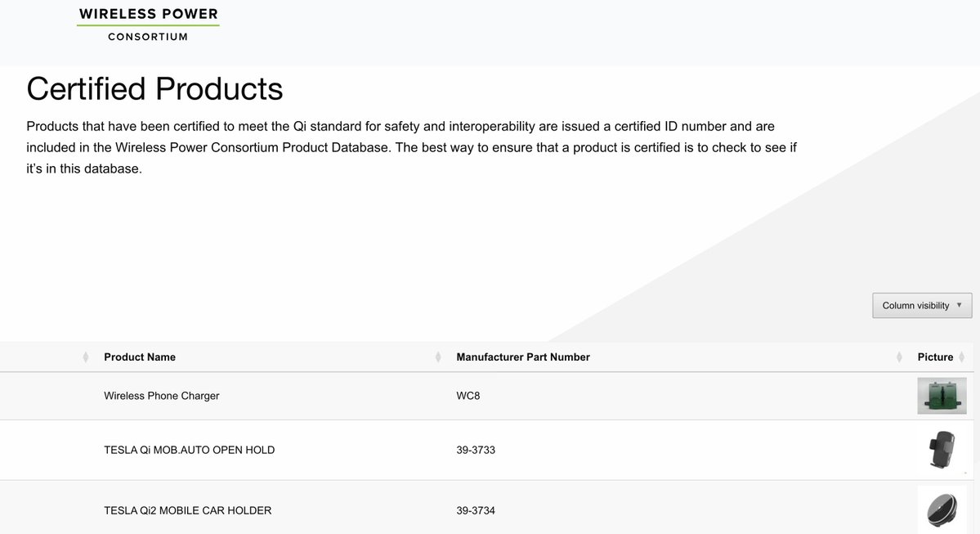Open TESLA Qi2 MOBILE CAR HOLDER thumbnail
Viewport: 980px width, 534px height.
[942, 509]
